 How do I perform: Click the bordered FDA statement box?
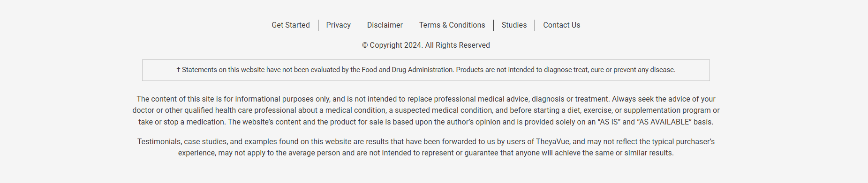click(x=426, y=70)
